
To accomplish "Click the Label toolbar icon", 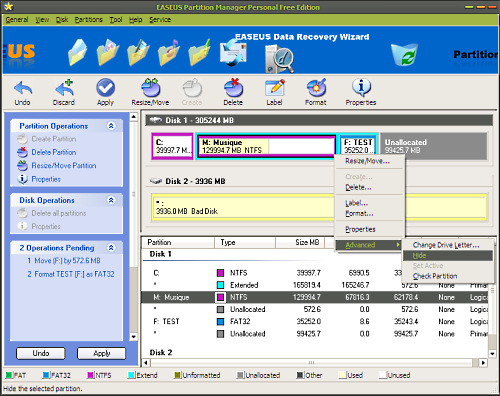I will [x=275, y=88].
